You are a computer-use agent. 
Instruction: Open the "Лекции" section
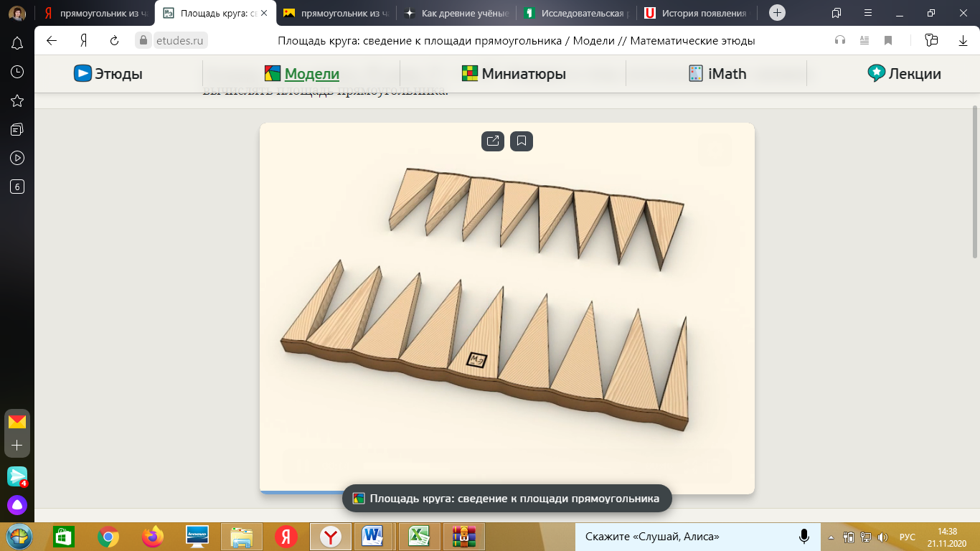point(904,73)
